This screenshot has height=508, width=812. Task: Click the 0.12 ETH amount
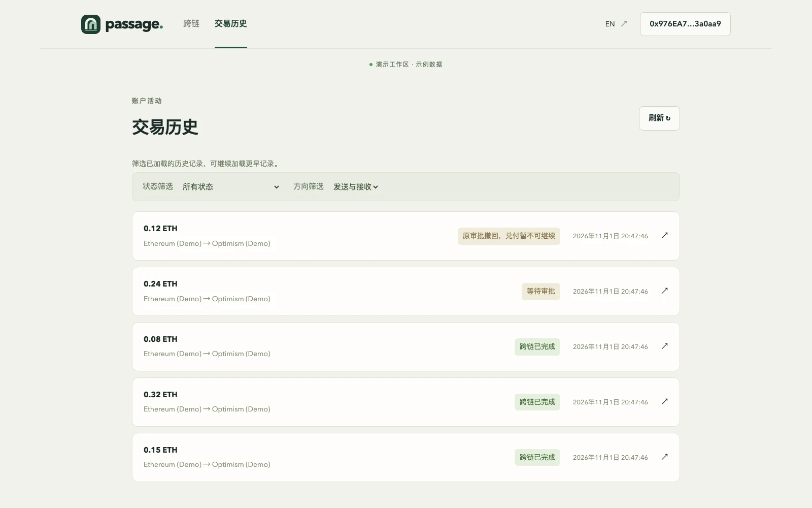160,229
